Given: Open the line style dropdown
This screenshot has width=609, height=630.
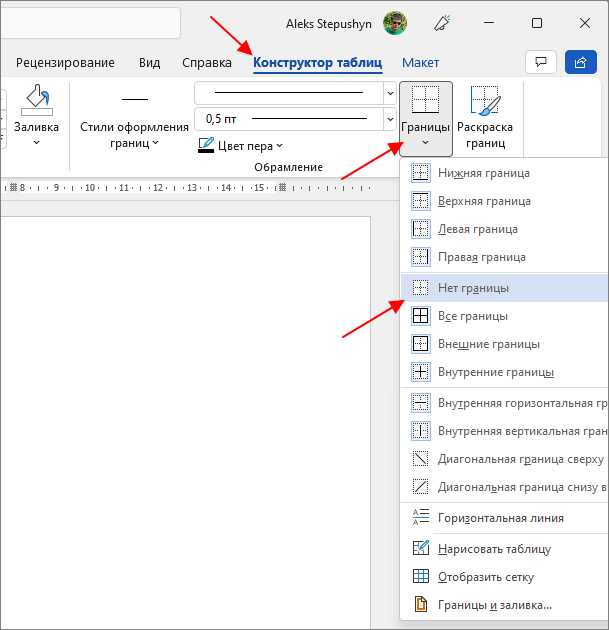Looking at the screenshot, I should [x=390, y=93].
